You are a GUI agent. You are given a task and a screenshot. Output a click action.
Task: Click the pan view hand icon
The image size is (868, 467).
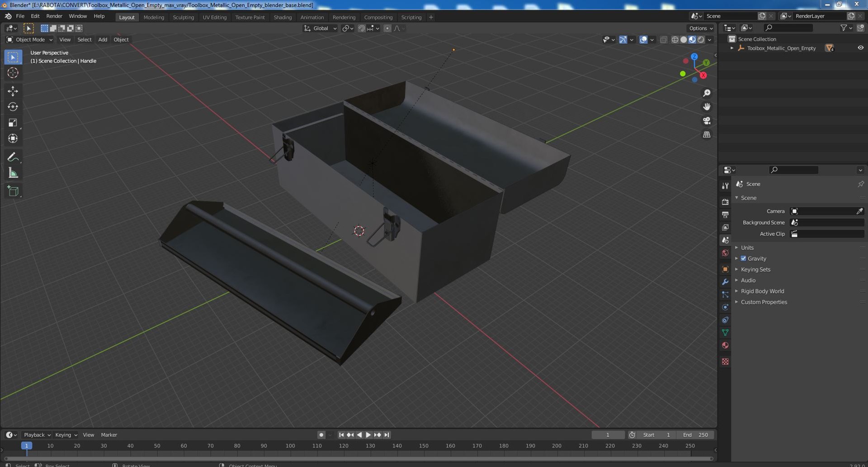point(707,107)
